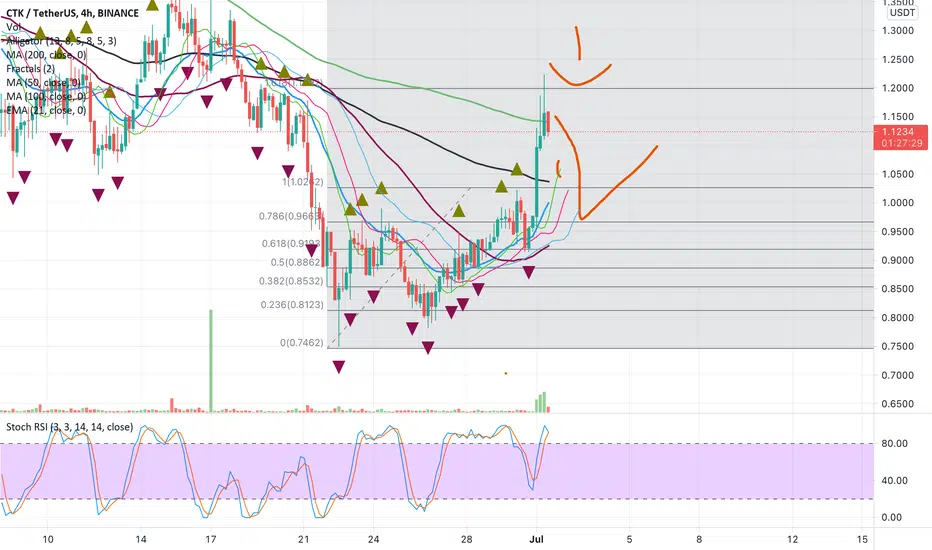This screenshot has width=932, height=550.
Task: Click the 80.00 Stoch RSI axis label
Action: (895, 444)
